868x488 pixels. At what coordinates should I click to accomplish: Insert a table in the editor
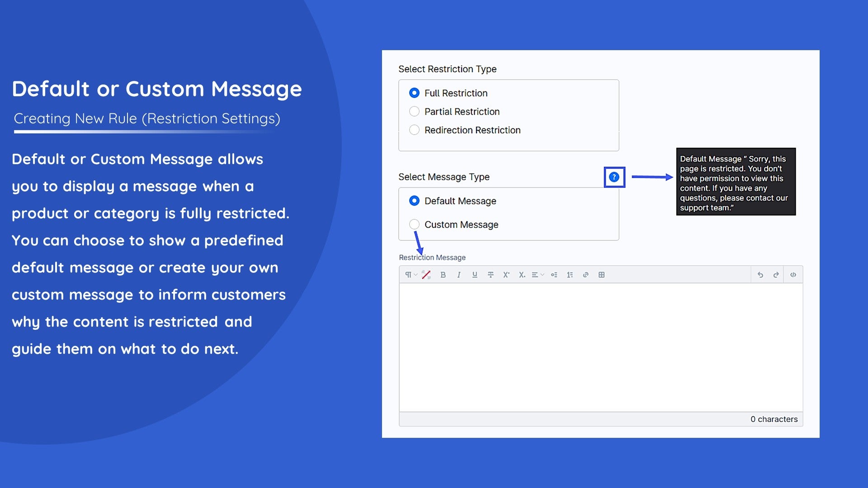tap(601, 275)
